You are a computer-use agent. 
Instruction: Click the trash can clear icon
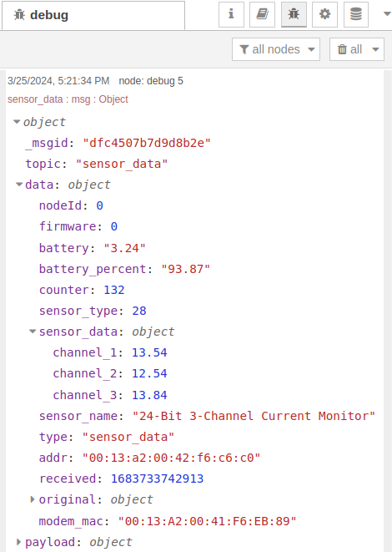click(x=342, y=49)
